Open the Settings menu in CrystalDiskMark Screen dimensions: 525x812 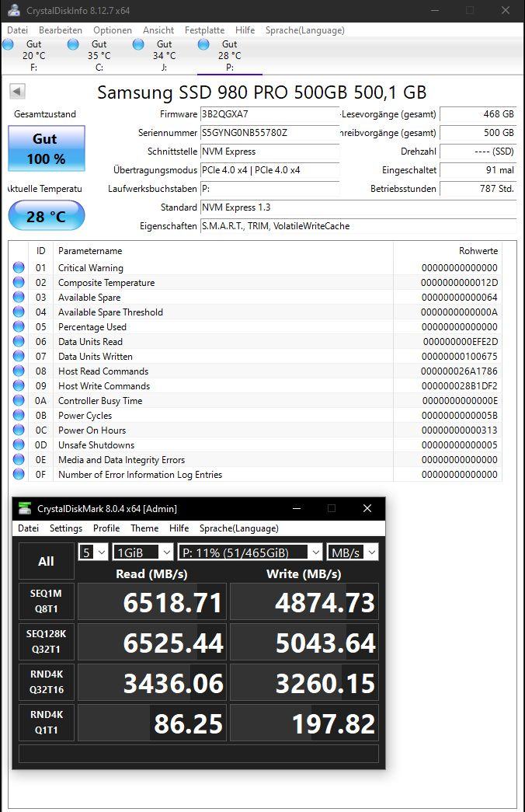point(66,528)
